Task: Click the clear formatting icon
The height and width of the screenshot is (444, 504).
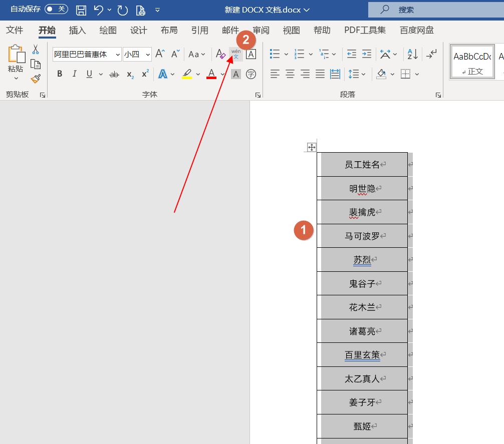Action: click(220, 54)
